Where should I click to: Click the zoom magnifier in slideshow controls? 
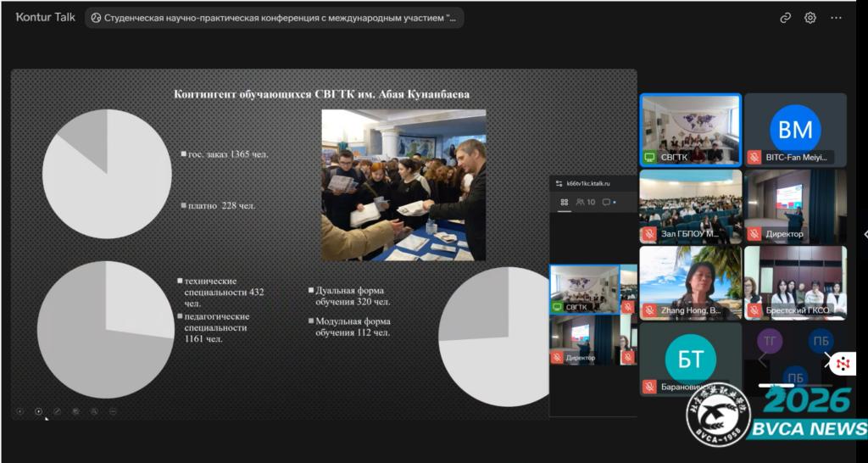[x=94, y=411]
